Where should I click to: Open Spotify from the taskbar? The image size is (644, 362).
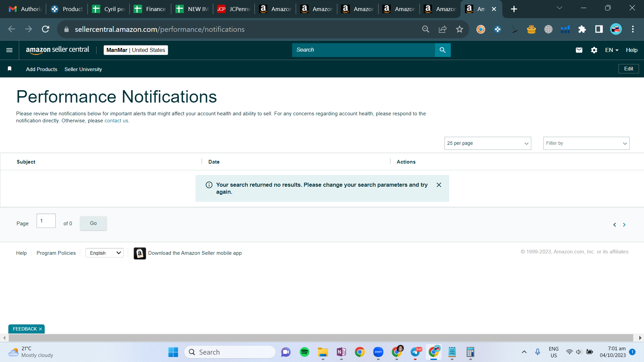(305, 352)
